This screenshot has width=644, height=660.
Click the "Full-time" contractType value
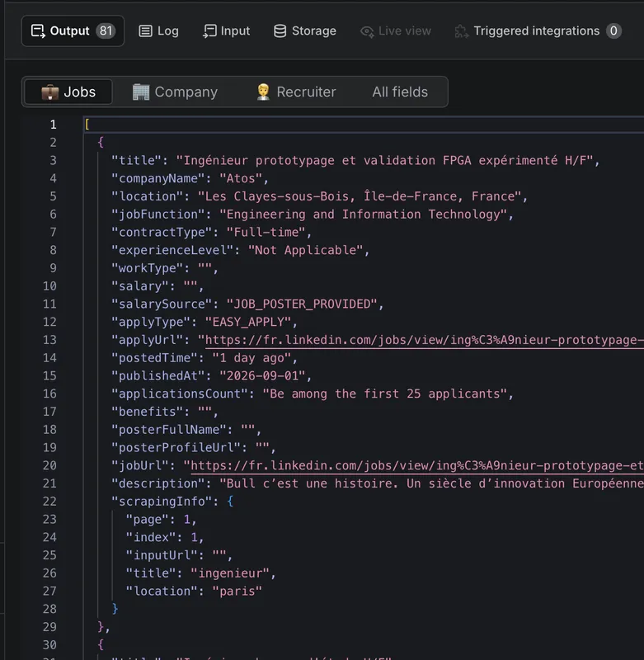(266, 233)
